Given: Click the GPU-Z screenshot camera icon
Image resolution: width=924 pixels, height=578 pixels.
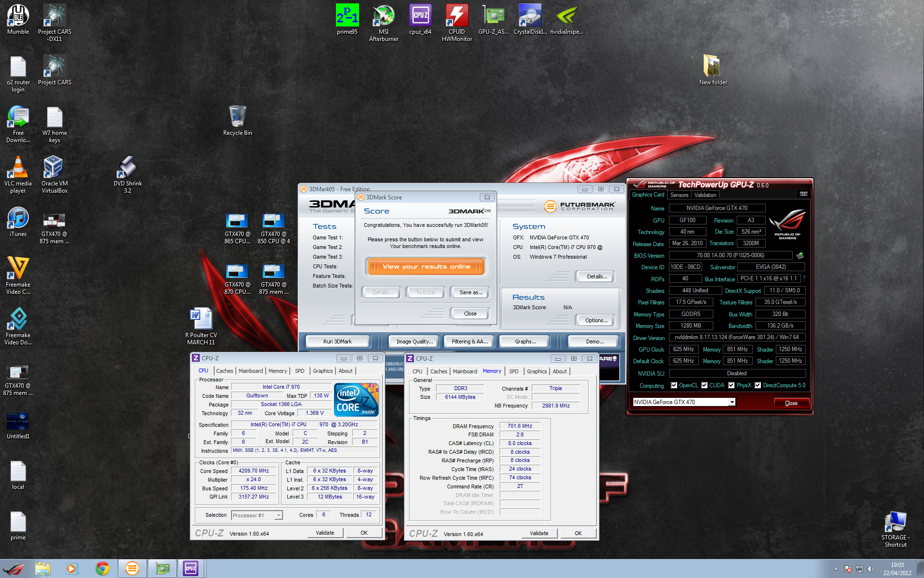Looking at the screenshot, I should pyautogui.click(x=804, y=194).
